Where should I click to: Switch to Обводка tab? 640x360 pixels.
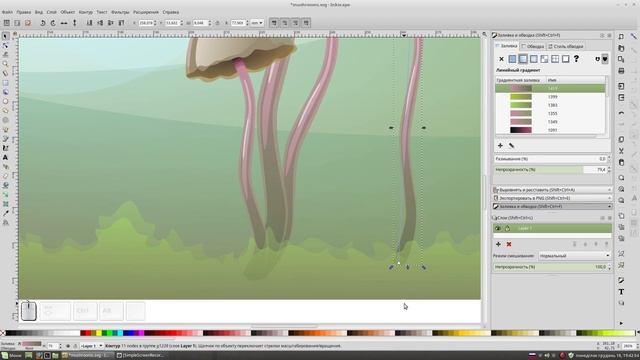[533, 46]
